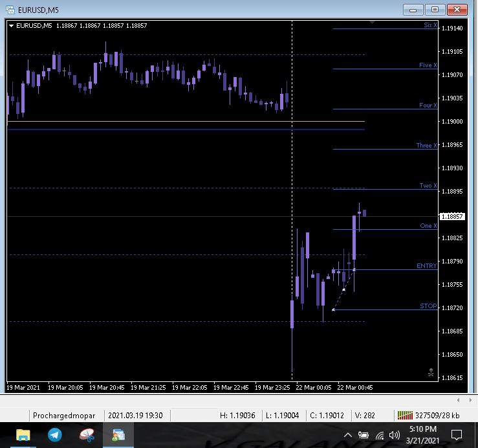The image size is (478, 448).
Task: Click the trendline anchor at the ENTRY line
Action: coord(354,269)
